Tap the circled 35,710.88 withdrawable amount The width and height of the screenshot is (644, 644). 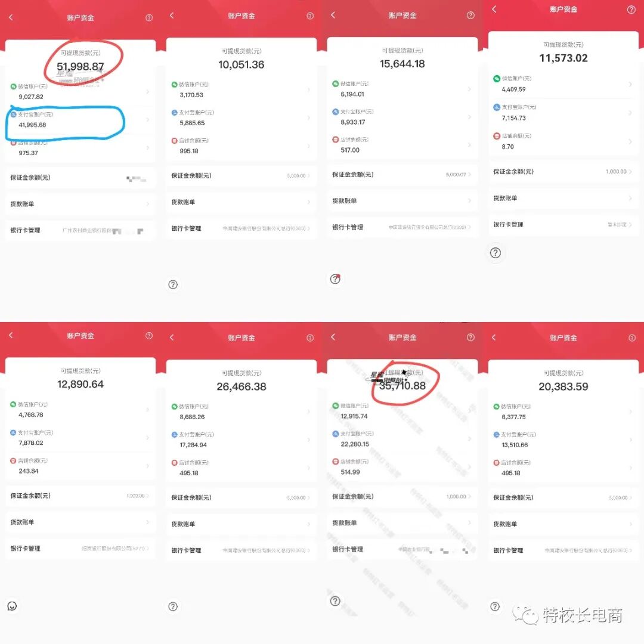[x=402, y=386]
